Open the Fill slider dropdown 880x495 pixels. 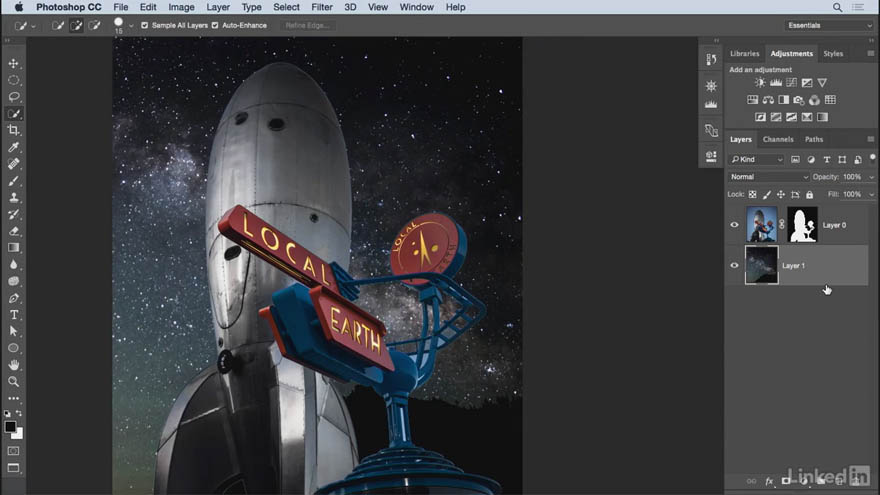pyautogui.click(x=871, y=194)
